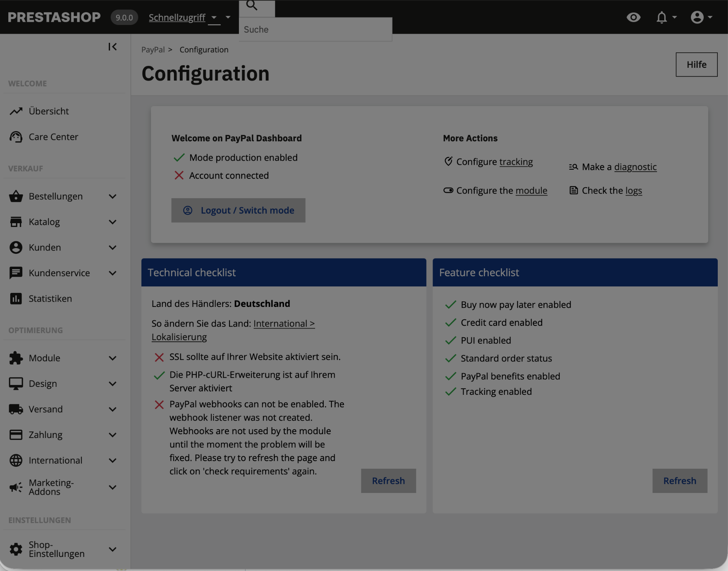Click the Configure tracking check icon
728x571 pixels.
tap(448, 161)
